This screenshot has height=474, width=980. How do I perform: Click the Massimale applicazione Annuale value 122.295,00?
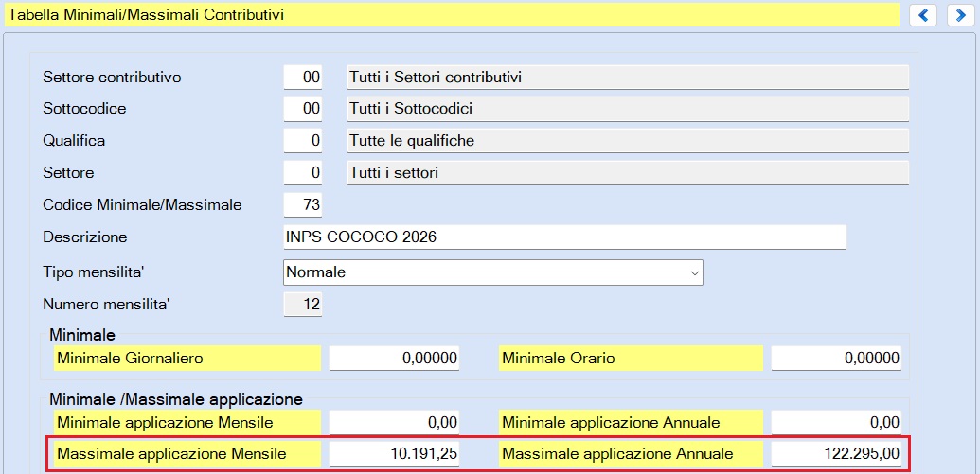tap(836, 455)
